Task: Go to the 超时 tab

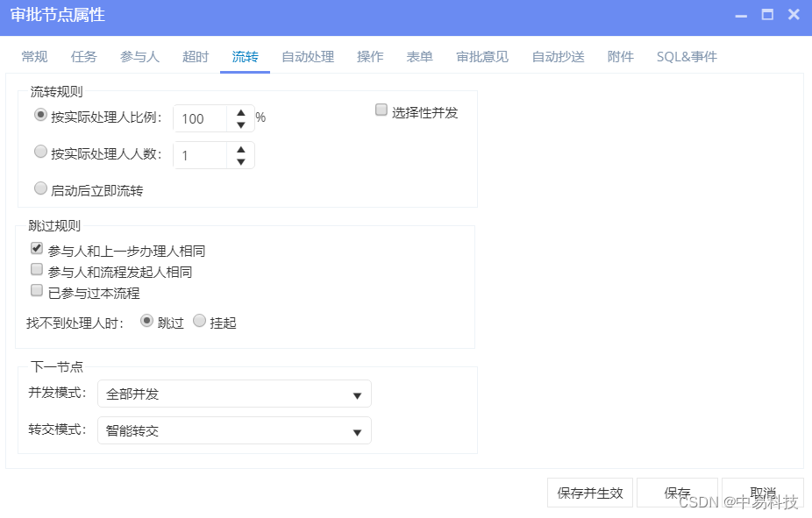Action: [196, 56]
